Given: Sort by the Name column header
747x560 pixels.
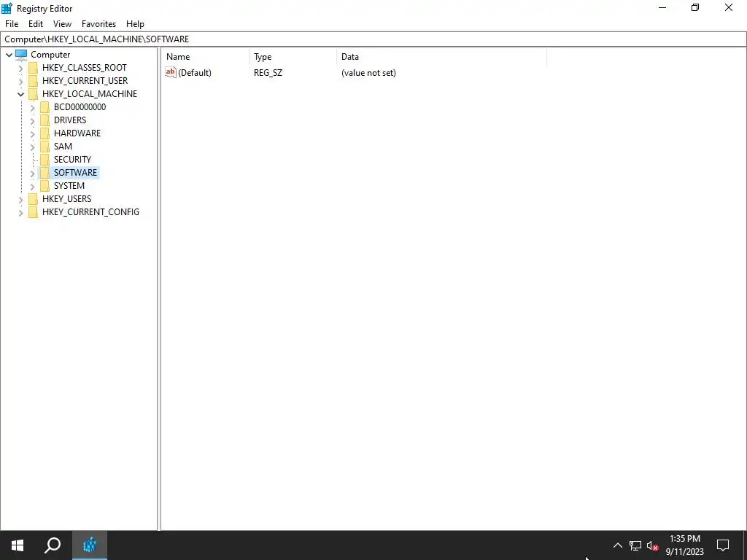Looking at the screenshot, I should pyautogui.click(x=205, y=57).
